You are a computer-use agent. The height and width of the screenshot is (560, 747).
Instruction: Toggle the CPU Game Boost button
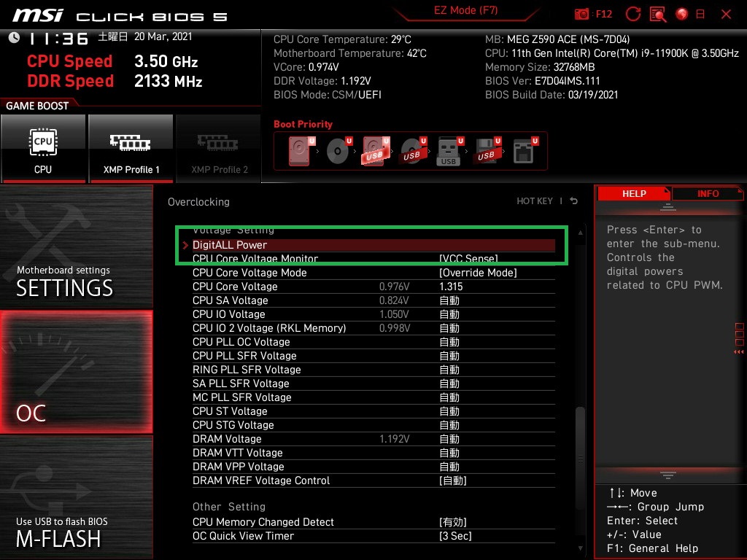click(x=43, y=149)
